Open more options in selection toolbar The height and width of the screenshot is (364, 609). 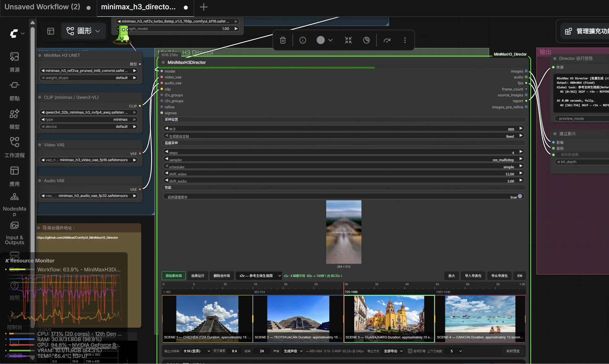(405, 40)
